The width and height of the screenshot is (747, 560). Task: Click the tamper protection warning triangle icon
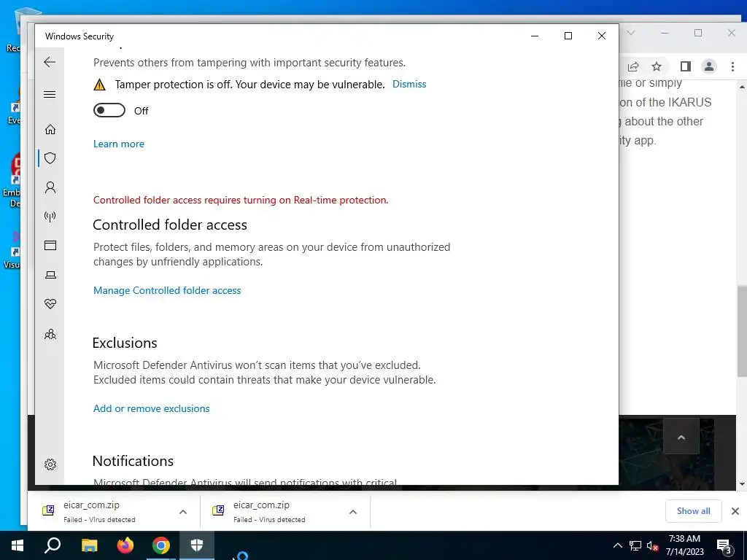click(x=99, y=85)
